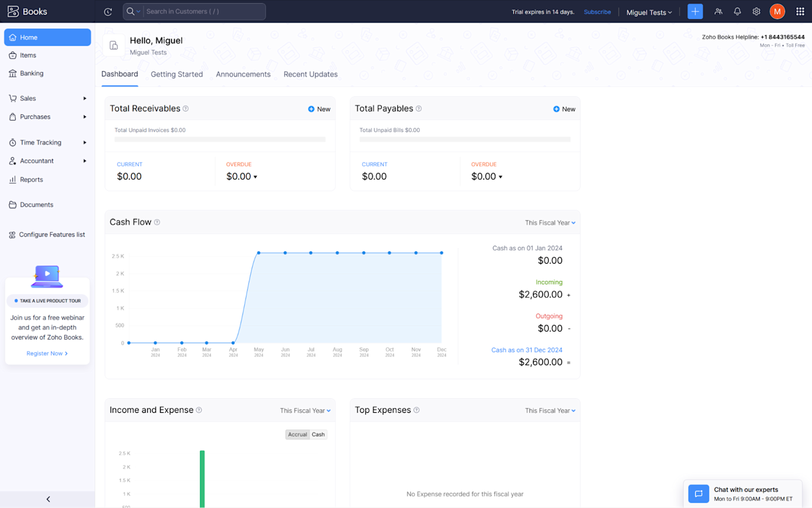Click the blue quick create plus button
This screenshot has height=508, width=812.
point(695,12)
